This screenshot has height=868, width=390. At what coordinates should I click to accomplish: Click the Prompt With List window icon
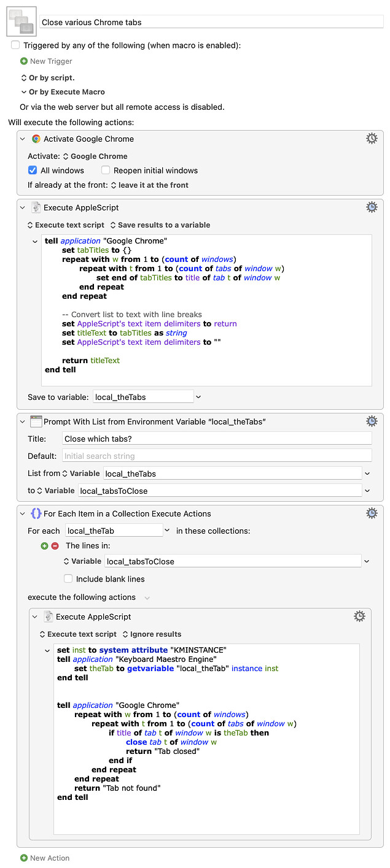(x=36, y=421)
